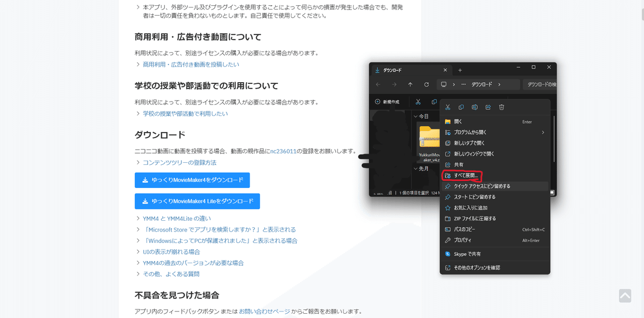The image size is (644, 318).
Task: Expand the プログラムから開く submenu
Action: tap(495, 132)
